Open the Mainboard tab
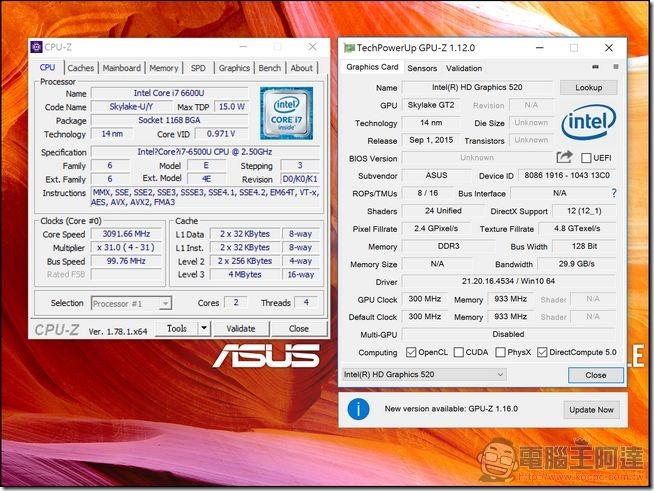 [122, 68]
